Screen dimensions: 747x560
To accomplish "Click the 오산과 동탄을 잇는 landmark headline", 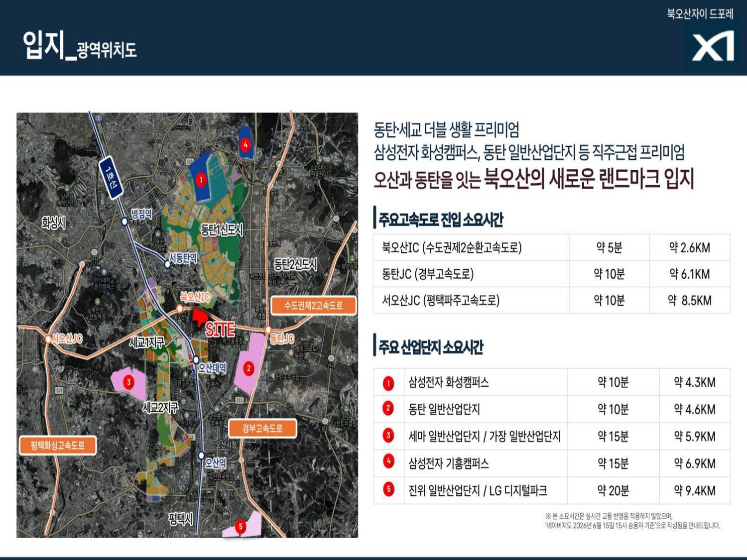I will (x=534, y=179).
